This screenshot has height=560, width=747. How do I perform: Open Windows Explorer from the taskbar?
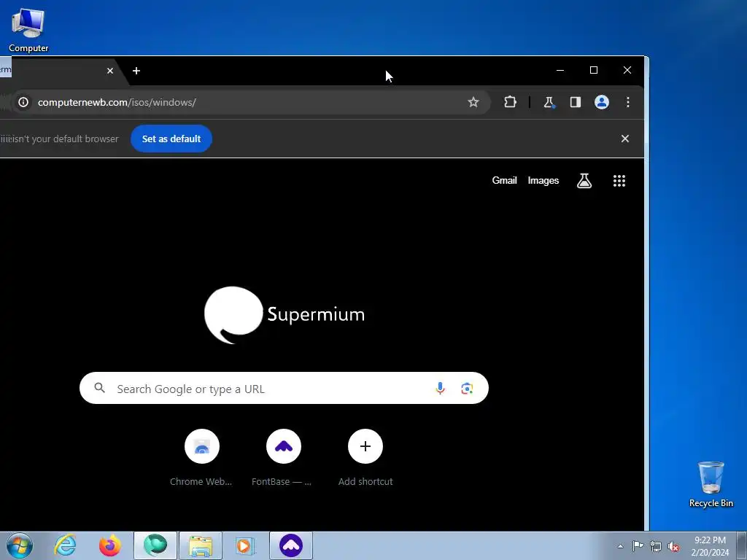point(201,545)
